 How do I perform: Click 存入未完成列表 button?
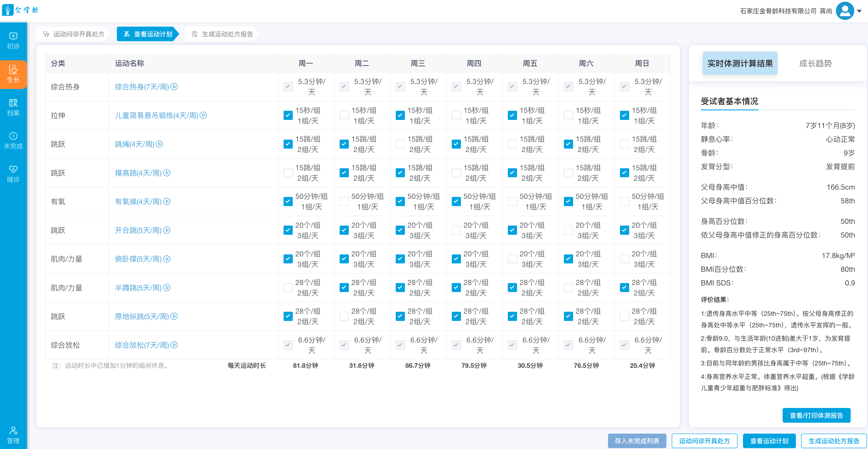click(637, 441)
